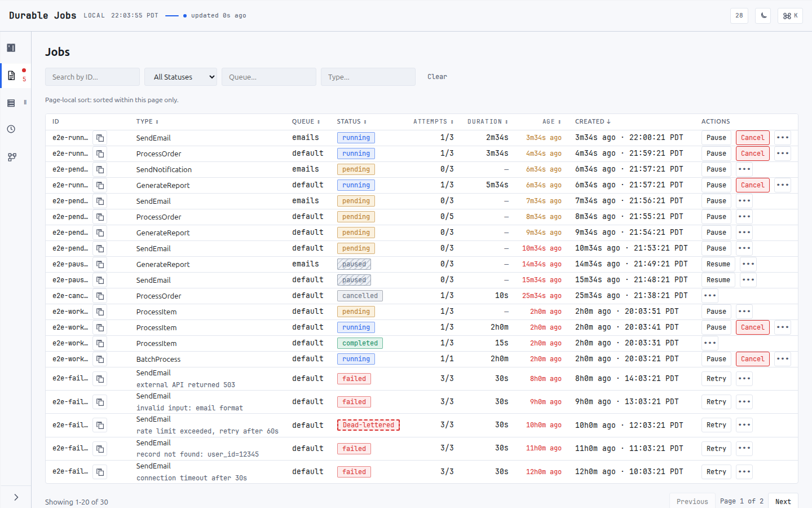Copy ID of GenerateReport job created 21:57:21
Viewport: 812px width, 508px height.
pos(100,185)
